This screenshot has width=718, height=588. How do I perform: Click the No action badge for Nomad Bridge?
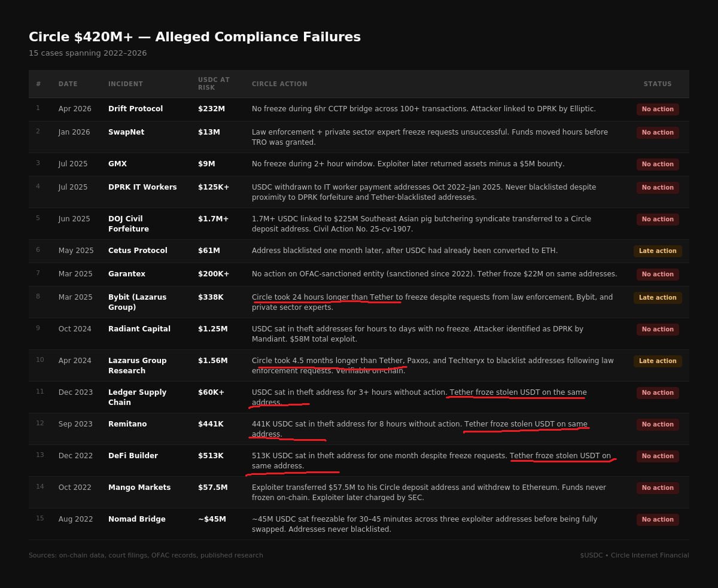[658, 520]
